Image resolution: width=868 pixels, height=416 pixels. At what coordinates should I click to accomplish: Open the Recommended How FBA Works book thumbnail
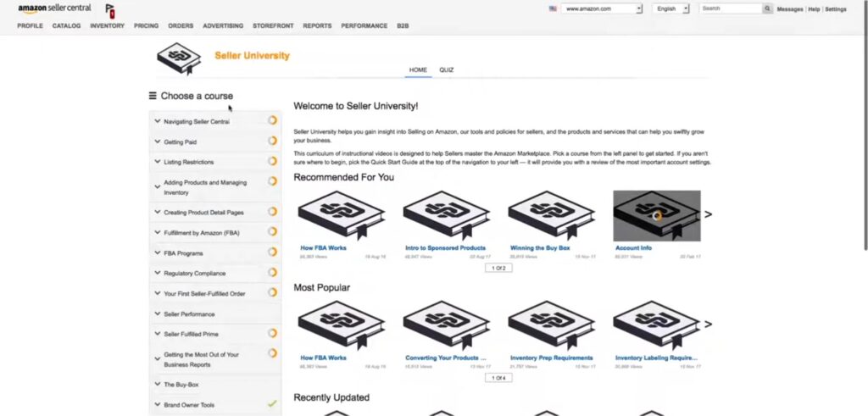point(342,215)
